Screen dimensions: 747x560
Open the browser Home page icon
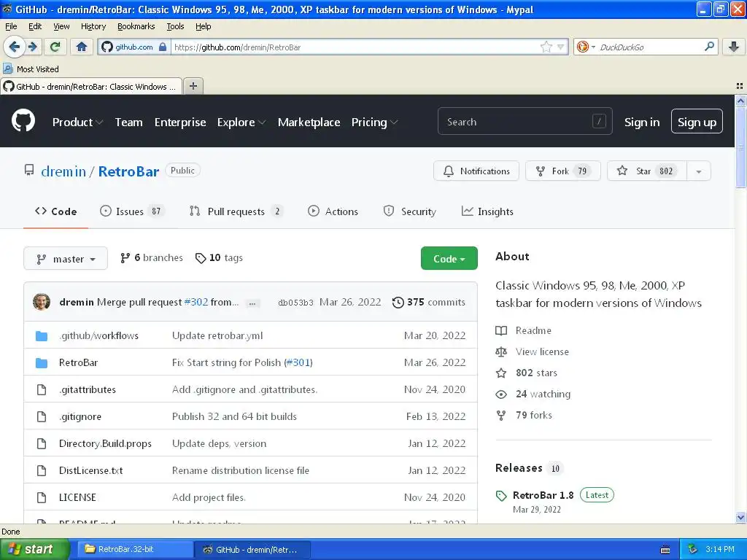82,47
